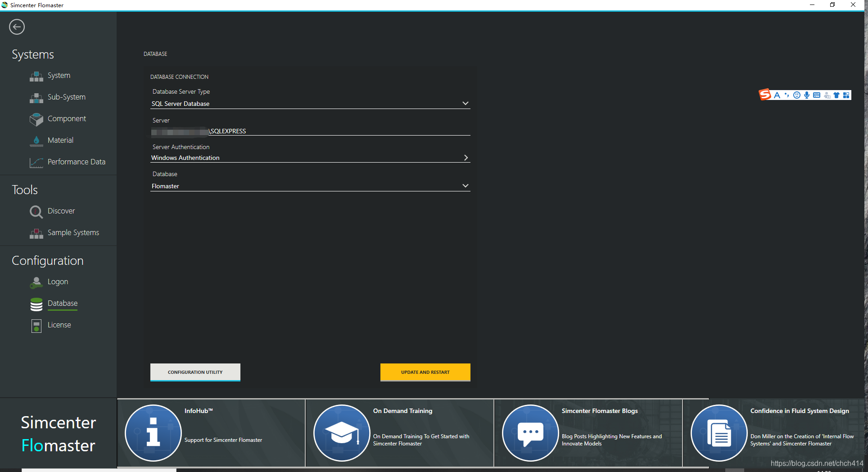
Task: Open the InfoHub support link
Action: [x=211, y=433]
